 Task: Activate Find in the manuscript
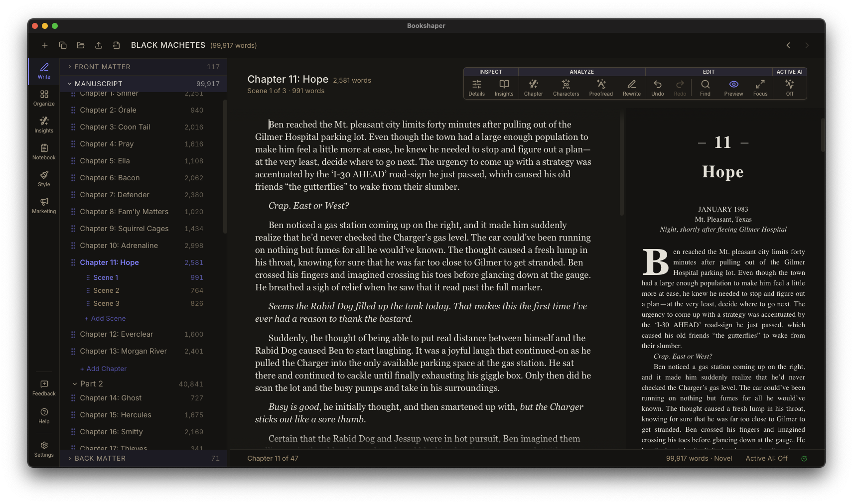pyautogui.click(x=705, y=88)
